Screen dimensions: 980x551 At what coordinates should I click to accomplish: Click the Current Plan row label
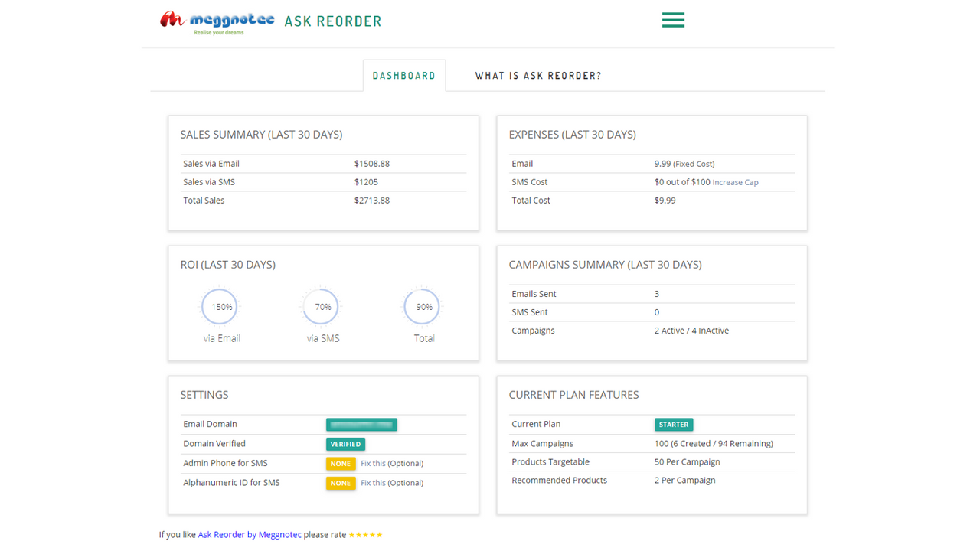click(x=536, y=424)
